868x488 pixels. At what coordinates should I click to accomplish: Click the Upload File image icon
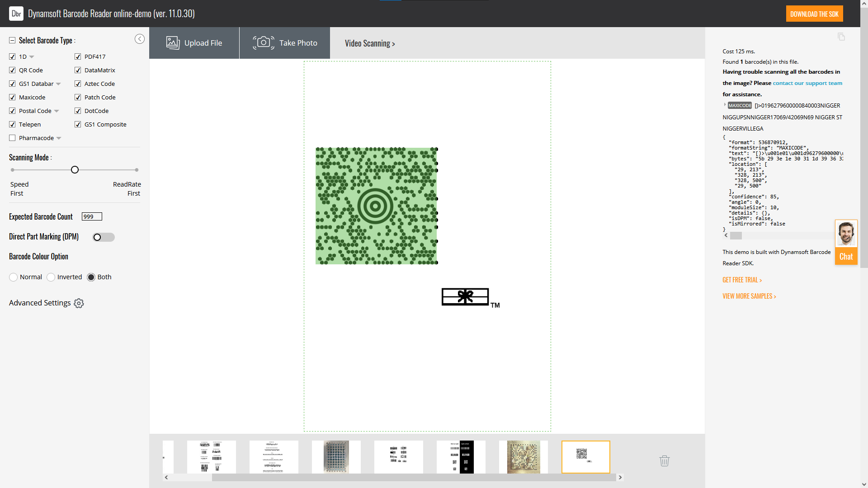click(173, 43)
